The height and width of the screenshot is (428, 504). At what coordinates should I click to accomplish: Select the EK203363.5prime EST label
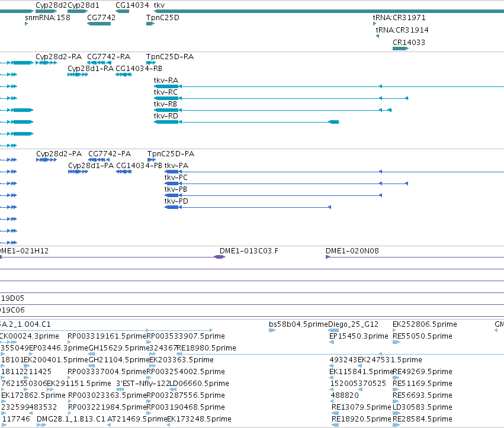point(182,360)
